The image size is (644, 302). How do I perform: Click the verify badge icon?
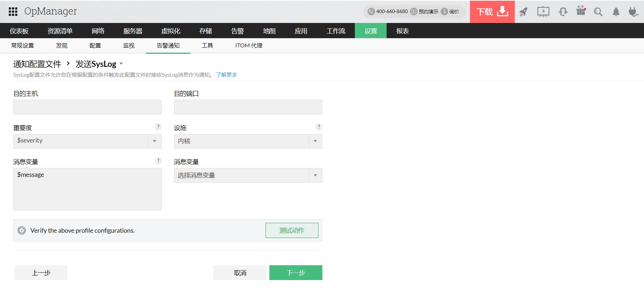(22, 231)
